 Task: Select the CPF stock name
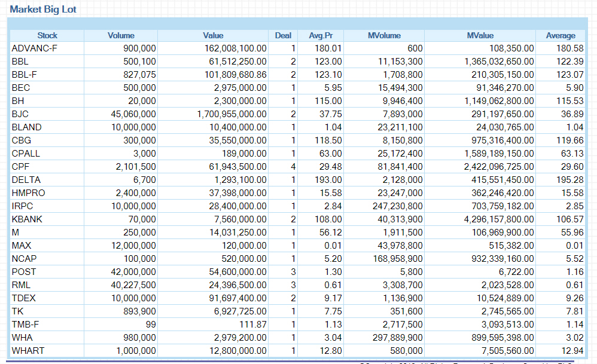point(20,167)
